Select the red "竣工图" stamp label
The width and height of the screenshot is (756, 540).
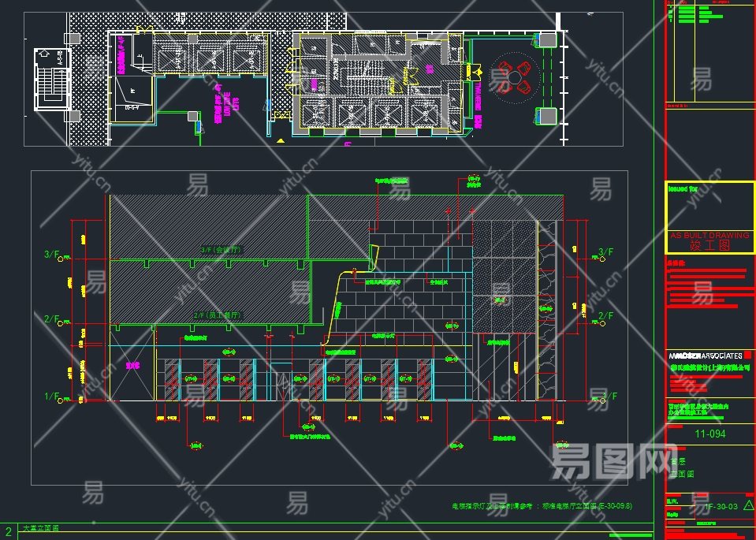[709, 245]
